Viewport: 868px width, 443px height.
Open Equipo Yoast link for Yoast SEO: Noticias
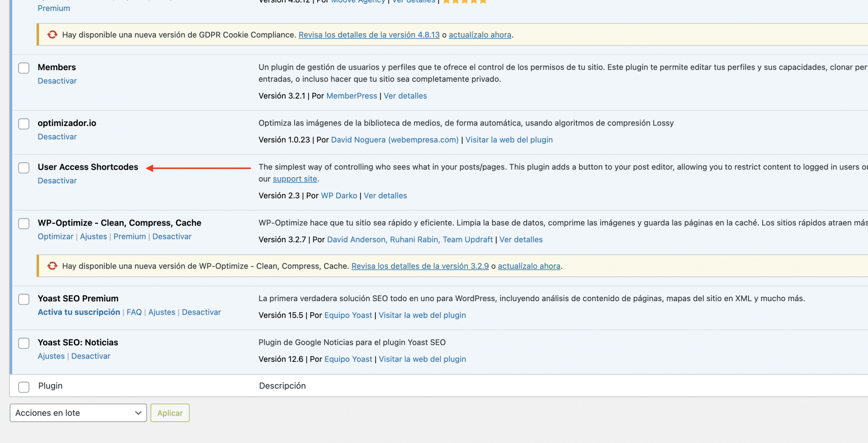tap(348, 359)
